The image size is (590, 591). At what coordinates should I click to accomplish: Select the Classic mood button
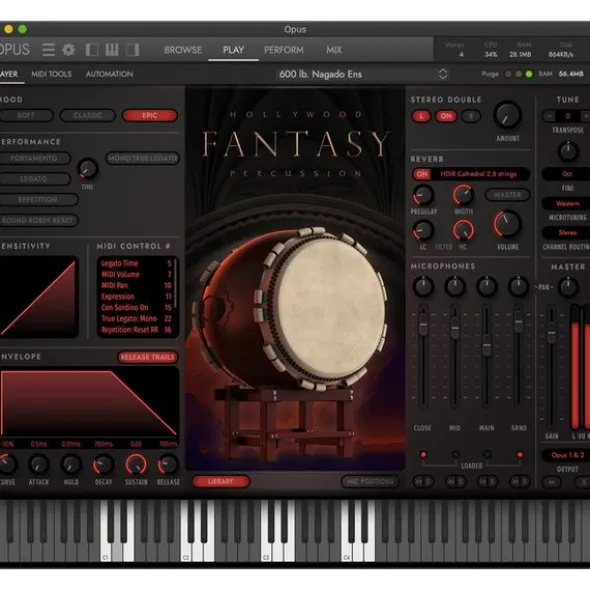(88, 116)
